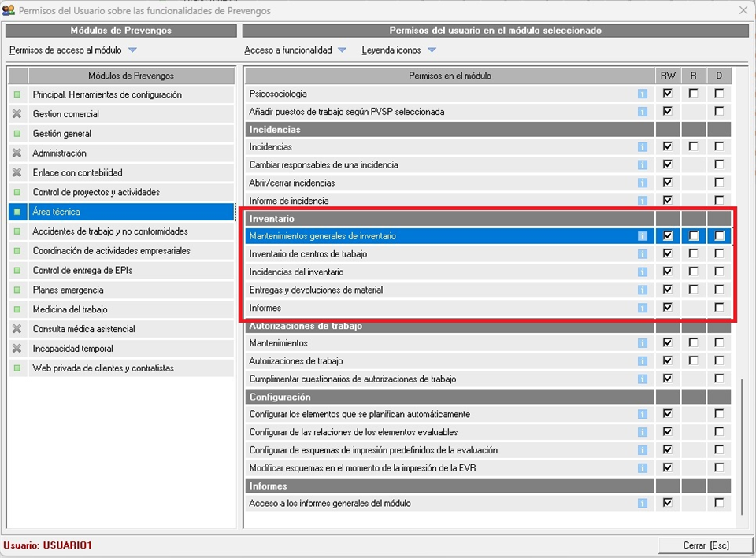This screenshot has height=558, width=756.
Task: Click the RW column header
Action: (668, 76)
